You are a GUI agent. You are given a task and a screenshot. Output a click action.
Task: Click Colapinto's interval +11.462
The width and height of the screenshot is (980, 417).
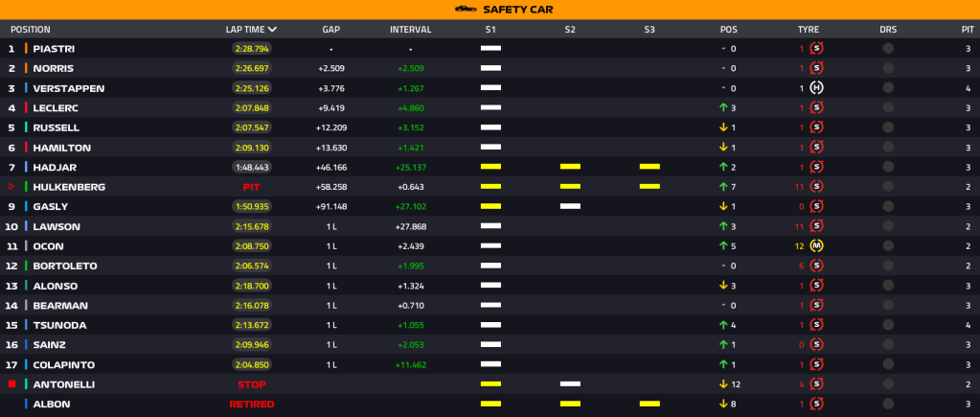click(x=411, y=364)
